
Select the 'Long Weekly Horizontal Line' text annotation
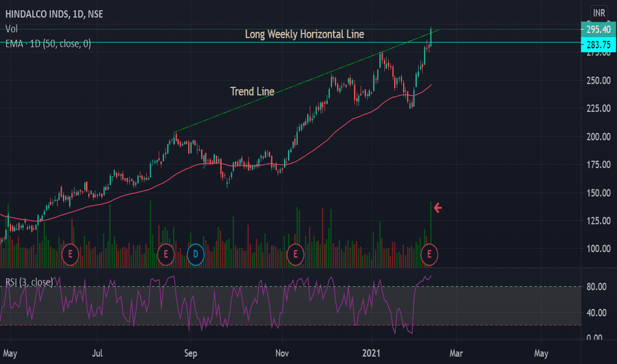point(305,34)
